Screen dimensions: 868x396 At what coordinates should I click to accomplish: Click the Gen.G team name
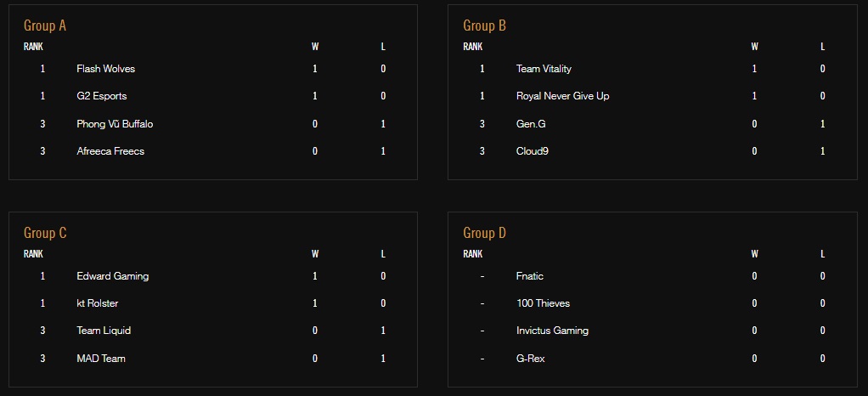531,124
